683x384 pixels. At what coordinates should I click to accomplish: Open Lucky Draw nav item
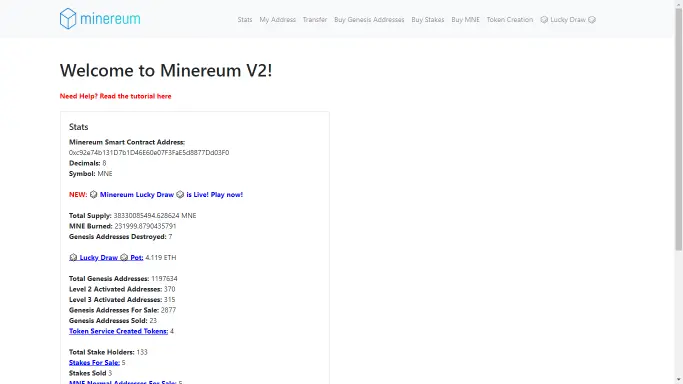tap(568, 20)
